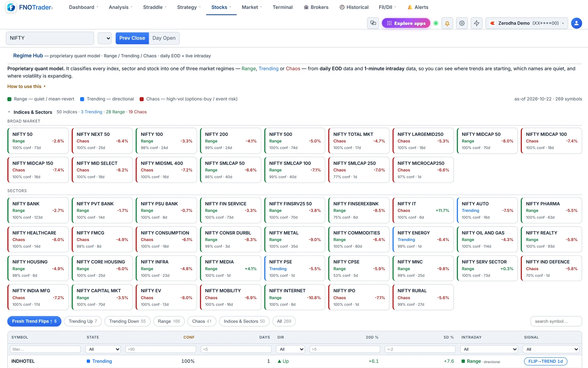This screenshot has height=368, width=588.
Task: Open the STATE filter dropdown
Action: [103, 349]
